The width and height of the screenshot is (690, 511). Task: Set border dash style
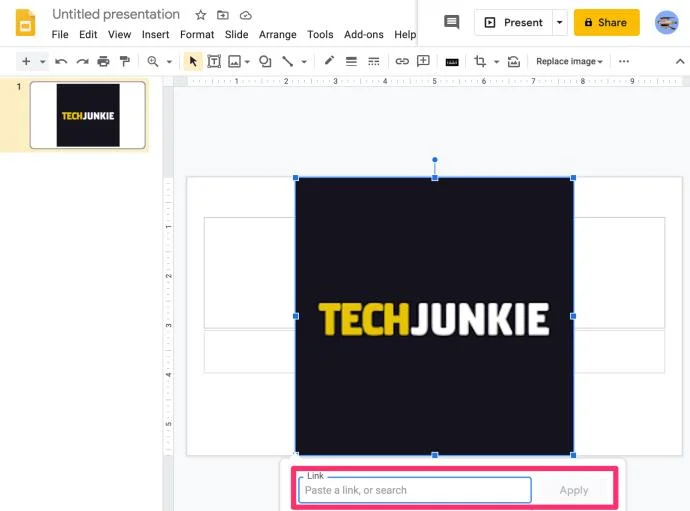click(374, 61)
